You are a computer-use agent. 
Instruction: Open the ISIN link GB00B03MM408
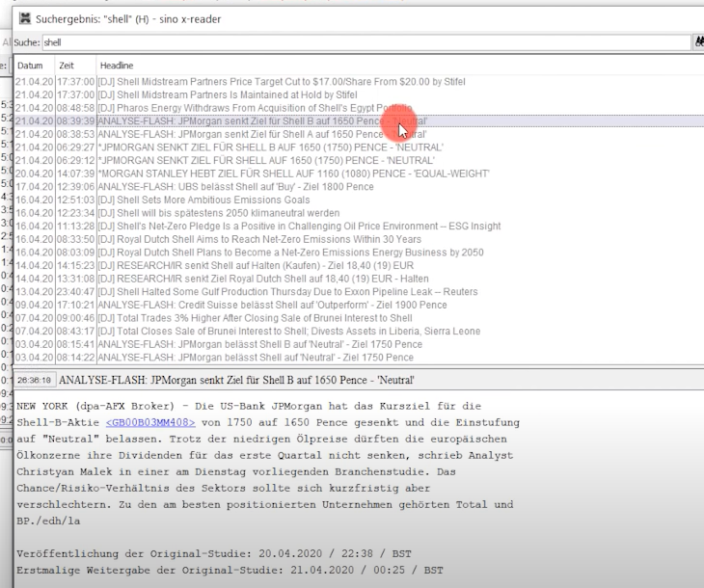pos(150,422)
